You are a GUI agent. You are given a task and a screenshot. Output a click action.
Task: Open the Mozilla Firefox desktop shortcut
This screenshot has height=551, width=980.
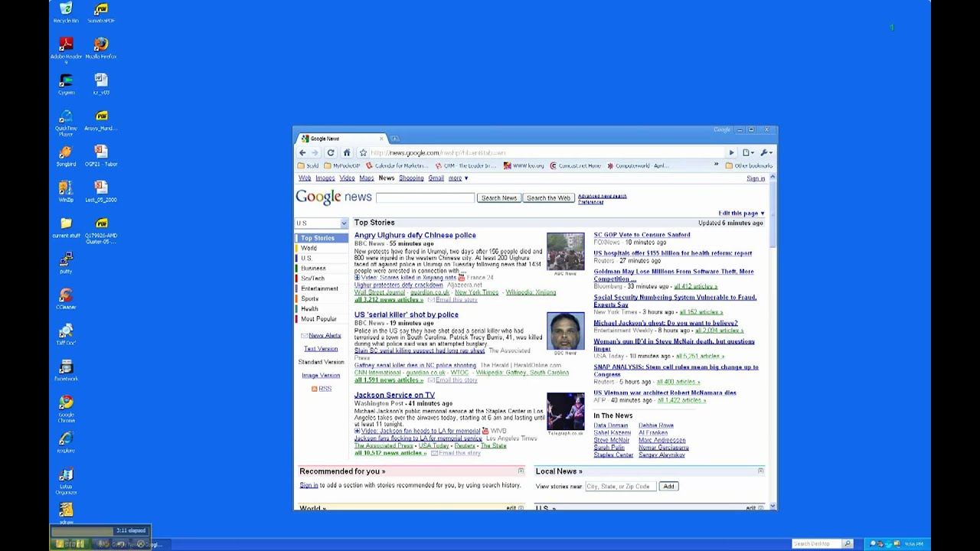pos(101,48)
